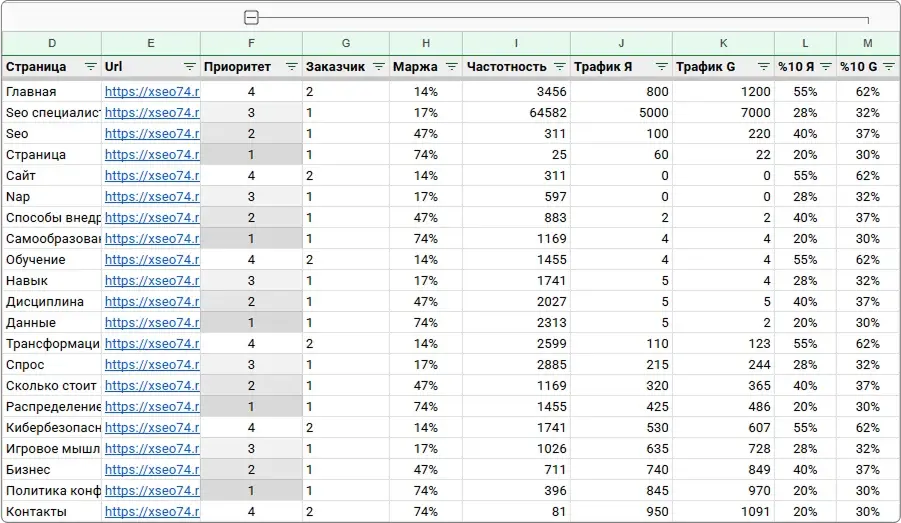Select frequency value 64582
This screenshot has height=523, width=901.
point(516,113)
